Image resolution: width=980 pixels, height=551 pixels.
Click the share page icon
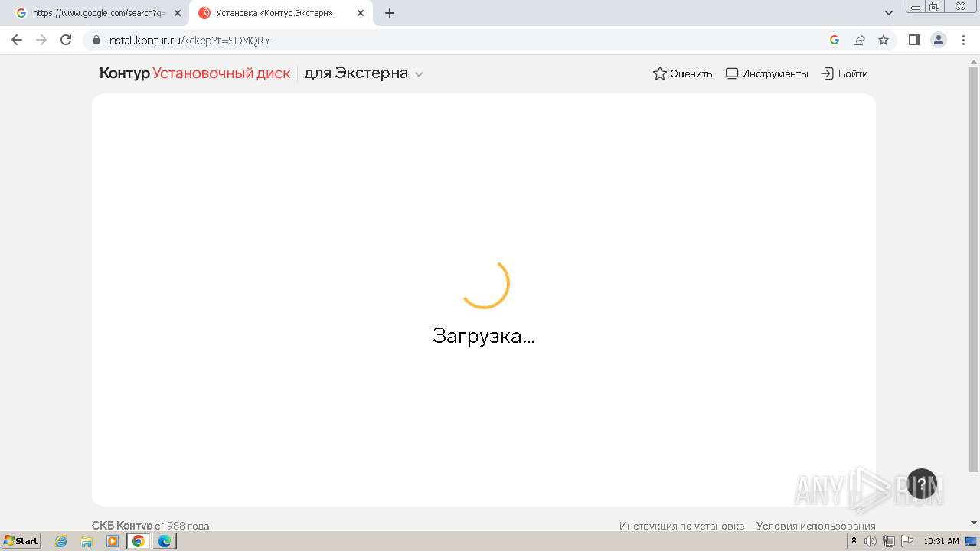(859, 40)
